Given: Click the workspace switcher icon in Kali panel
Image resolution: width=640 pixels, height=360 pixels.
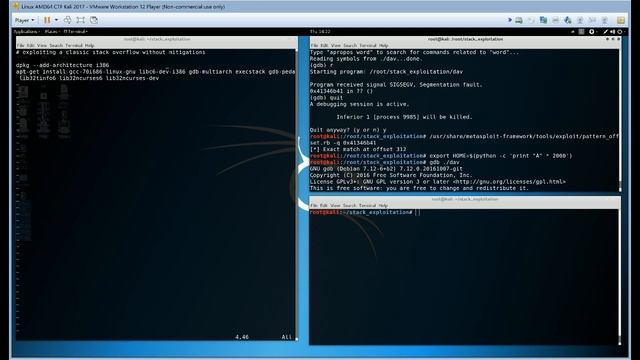Looking at the screenshot, I should tap(581, 31).
